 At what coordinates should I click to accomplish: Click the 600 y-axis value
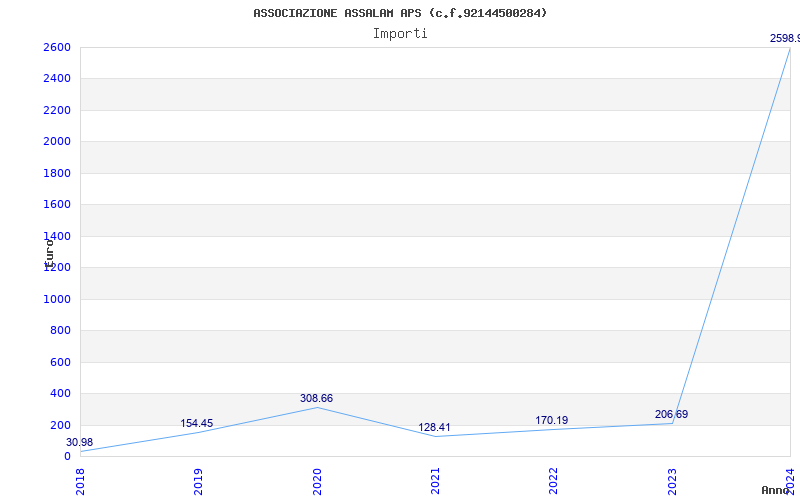click(x=60, y=362)
